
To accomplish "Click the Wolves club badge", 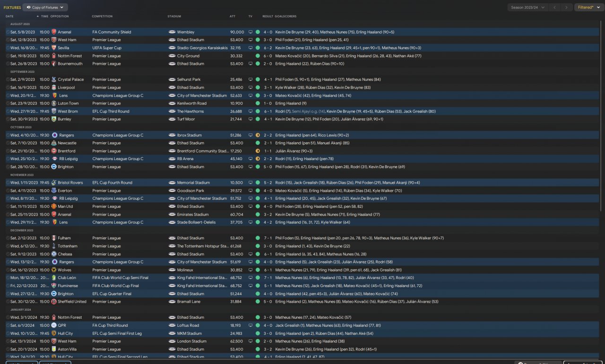I will [x=54, y=270].
